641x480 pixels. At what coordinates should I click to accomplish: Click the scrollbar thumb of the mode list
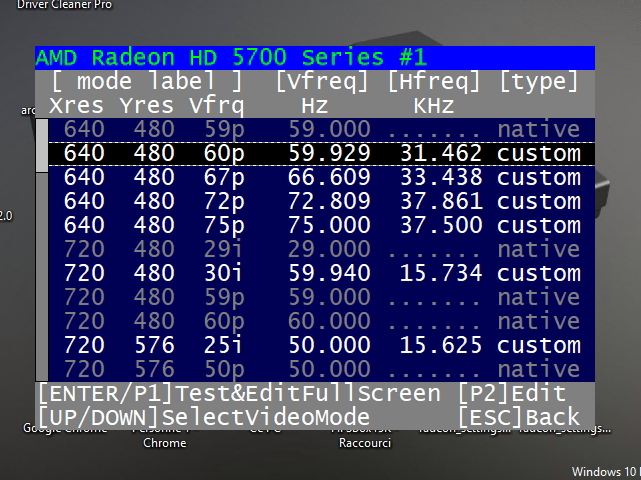42,146
